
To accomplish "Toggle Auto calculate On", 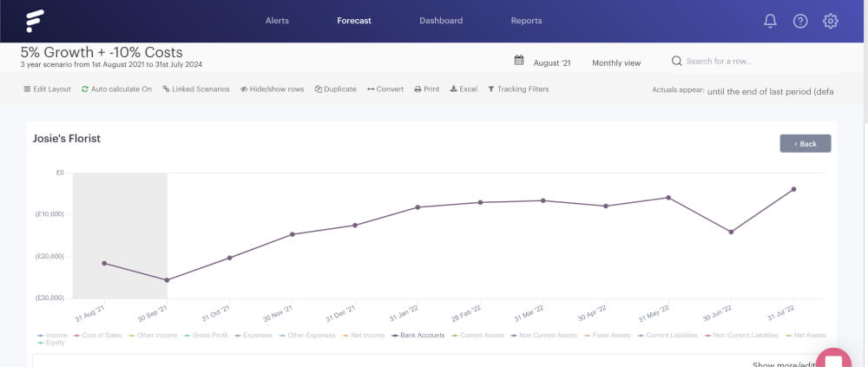I will pyautogui.click(x=116, y=89).
